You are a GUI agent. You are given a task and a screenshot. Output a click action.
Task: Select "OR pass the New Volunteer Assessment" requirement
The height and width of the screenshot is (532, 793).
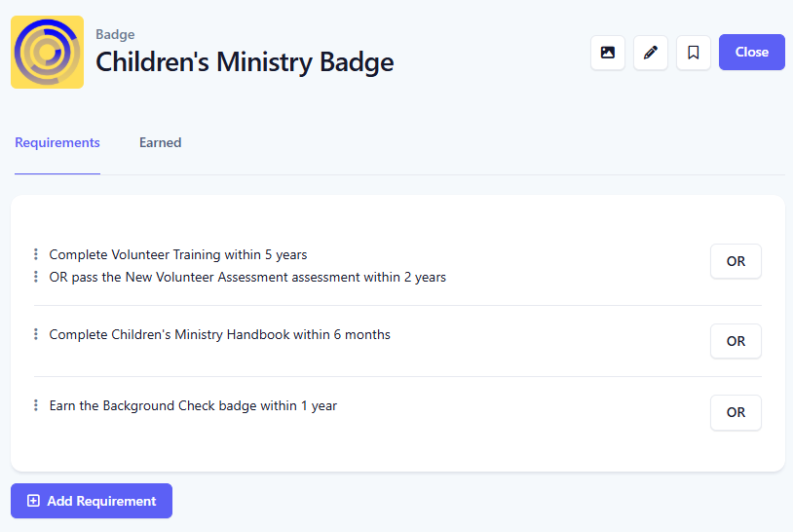point(247,277)
